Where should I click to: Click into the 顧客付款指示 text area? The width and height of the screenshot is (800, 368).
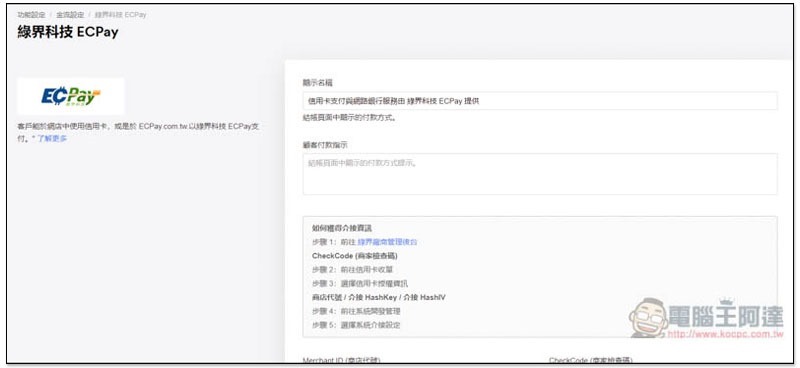pos(540,174)
